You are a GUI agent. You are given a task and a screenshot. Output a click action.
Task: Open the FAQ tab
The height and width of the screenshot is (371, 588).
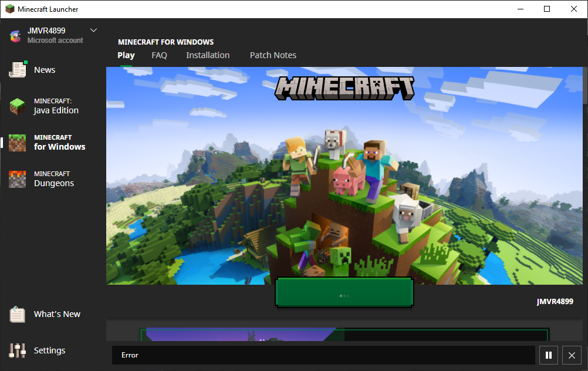click(x=160, y=55)
